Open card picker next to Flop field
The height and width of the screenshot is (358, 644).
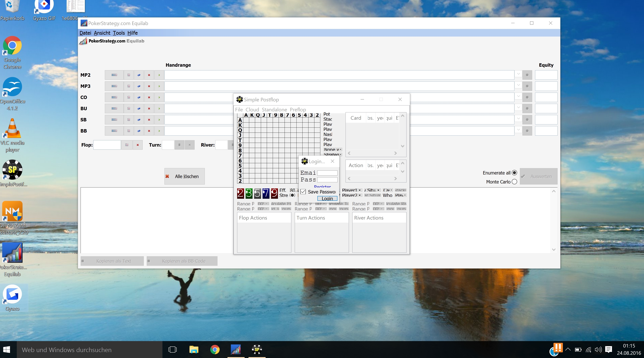(x=127, y=145)
